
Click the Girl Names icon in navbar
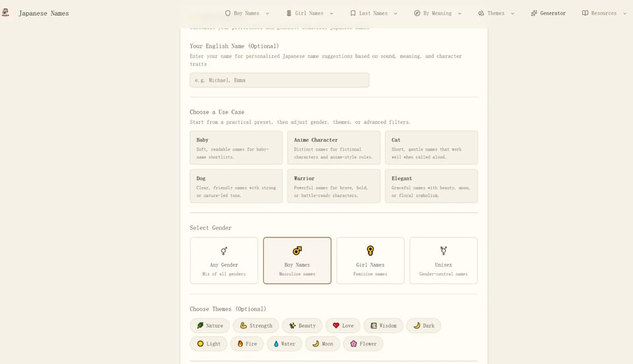pyautogui.click(x=289, y=13)
